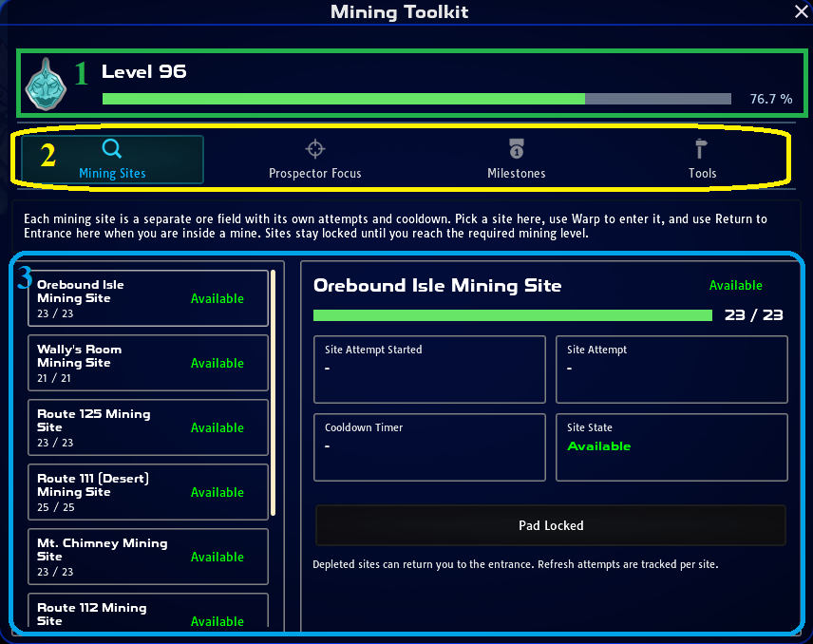The height and width of the screenshot is (644, 813).
Task: Open the Mining Sites tab
Action: (x=112, y=160)
